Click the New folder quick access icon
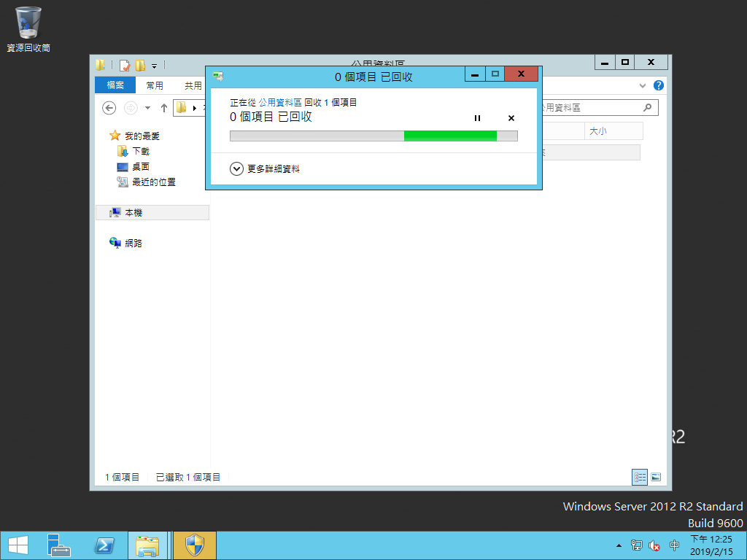747x560 pixels. point(140,65)
